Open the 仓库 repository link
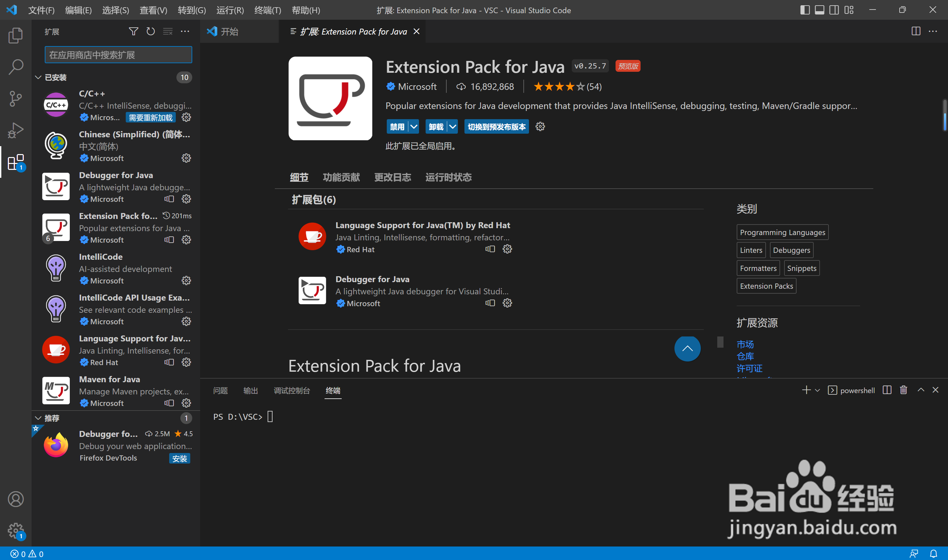The image size is (948, 560). click(745, 356)
